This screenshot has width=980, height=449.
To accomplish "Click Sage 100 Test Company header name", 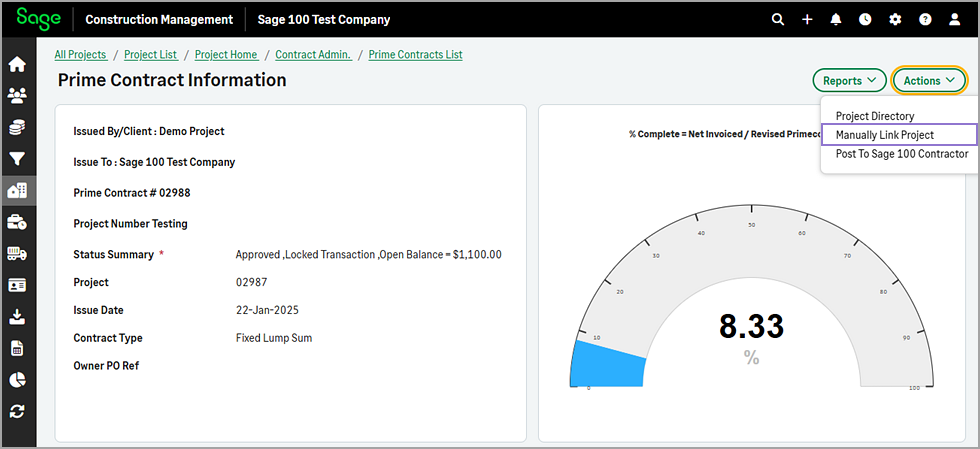I will (x=324, y=19).
